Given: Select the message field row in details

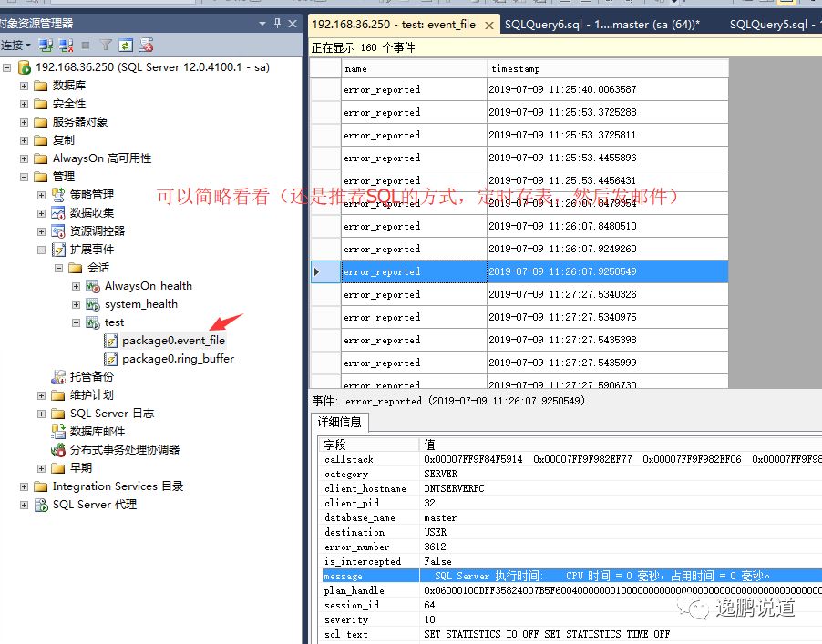Looking at the screenshot, I should tap(571, 576).
